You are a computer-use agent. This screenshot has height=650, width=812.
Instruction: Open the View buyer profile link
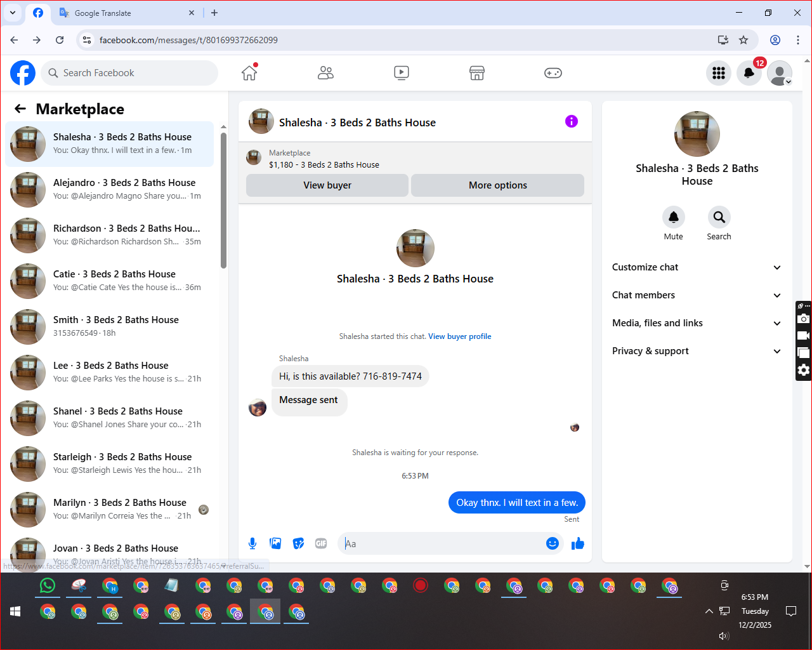coord(460,336)
